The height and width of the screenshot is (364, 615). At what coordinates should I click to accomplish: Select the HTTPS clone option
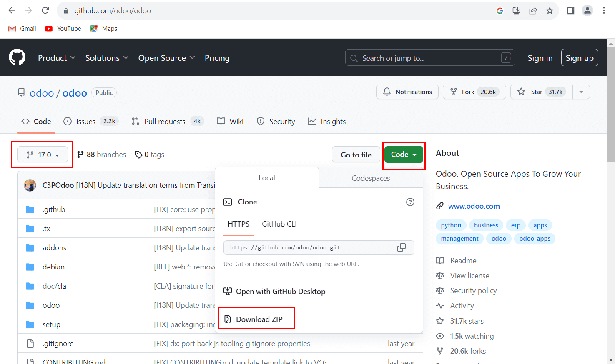[x=238, y=224]
